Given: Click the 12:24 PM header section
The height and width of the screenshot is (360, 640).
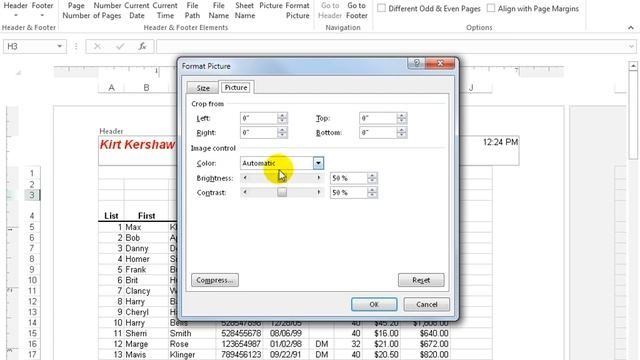Looking at the screenshot, I should tap(500, 142).
